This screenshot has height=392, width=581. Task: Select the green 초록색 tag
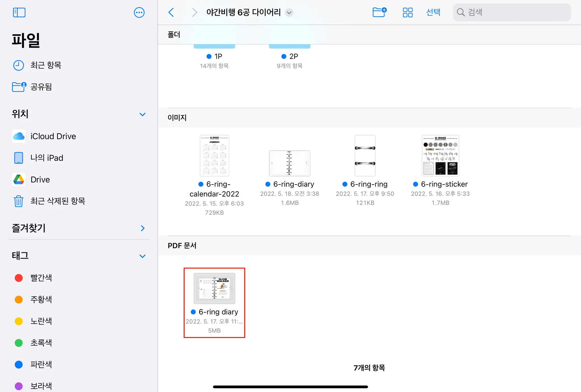[41, 343]
